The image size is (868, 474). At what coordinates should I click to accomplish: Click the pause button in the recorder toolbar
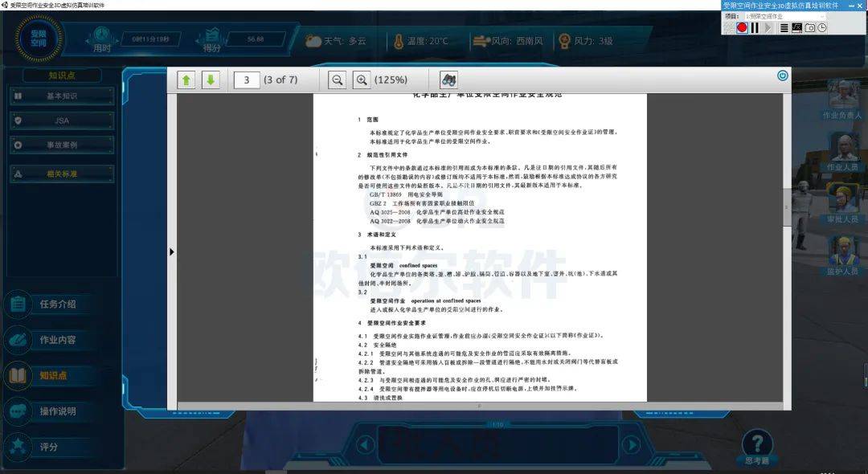coord(755,27)
